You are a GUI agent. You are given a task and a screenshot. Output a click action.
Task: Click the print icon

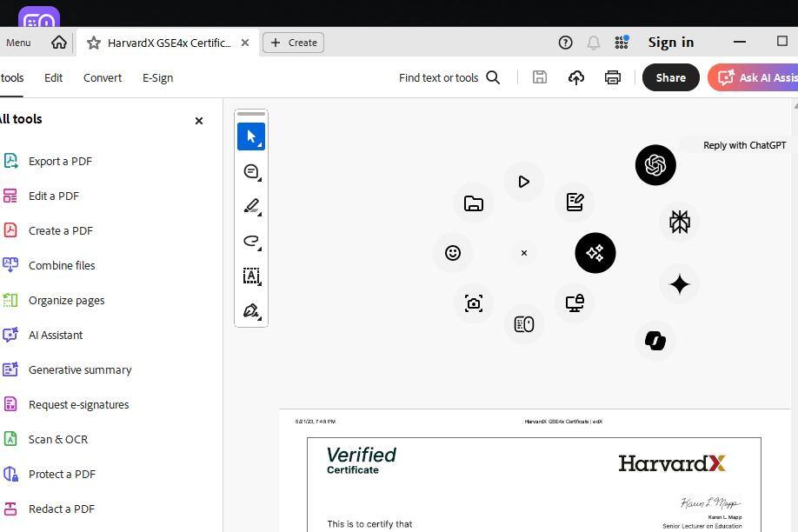click(x=613, y=77)
